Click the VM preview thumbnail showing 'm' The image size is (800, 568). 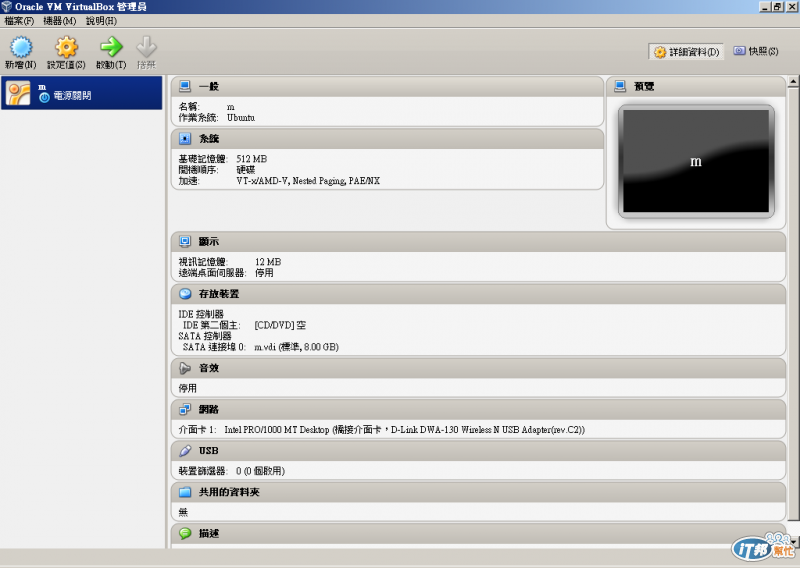[x=696, y=161]
